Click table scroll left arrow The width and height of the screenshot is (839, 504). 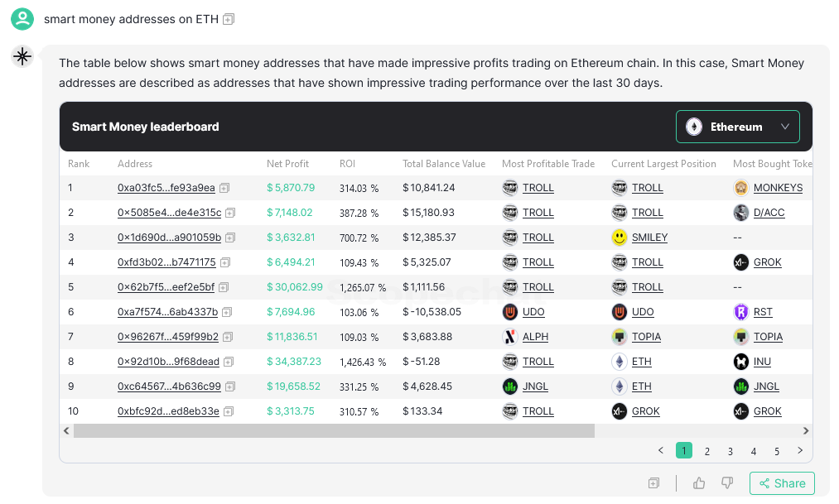pyautogui.click(x=66, y=431)
